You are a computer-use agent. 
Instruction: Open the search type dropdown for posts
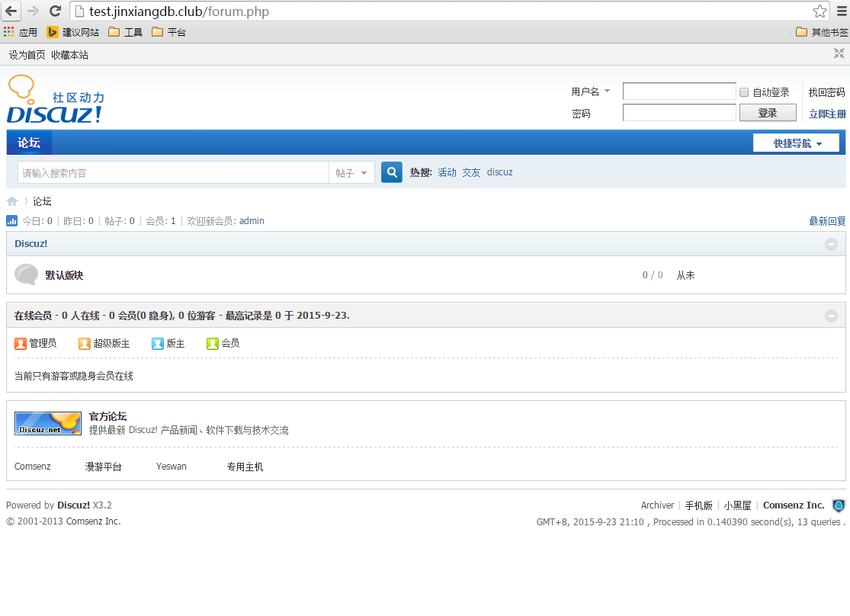(351, 173)
